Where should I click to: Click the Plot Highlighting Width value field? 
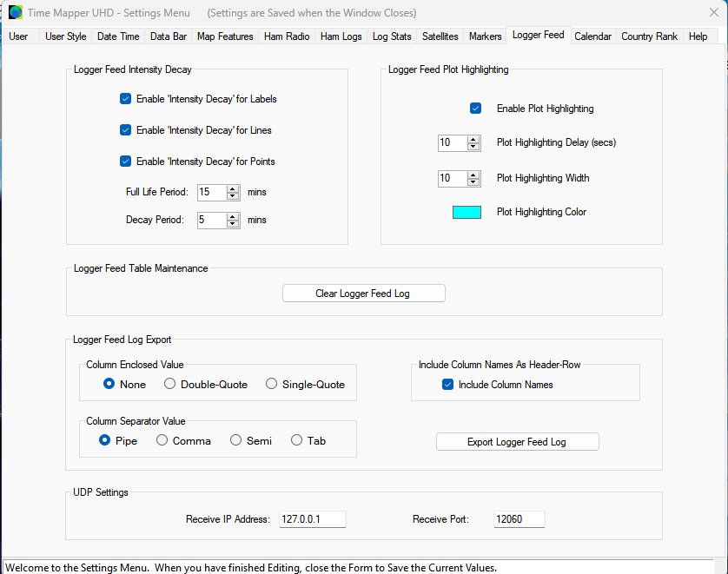[x=453, y=178]
